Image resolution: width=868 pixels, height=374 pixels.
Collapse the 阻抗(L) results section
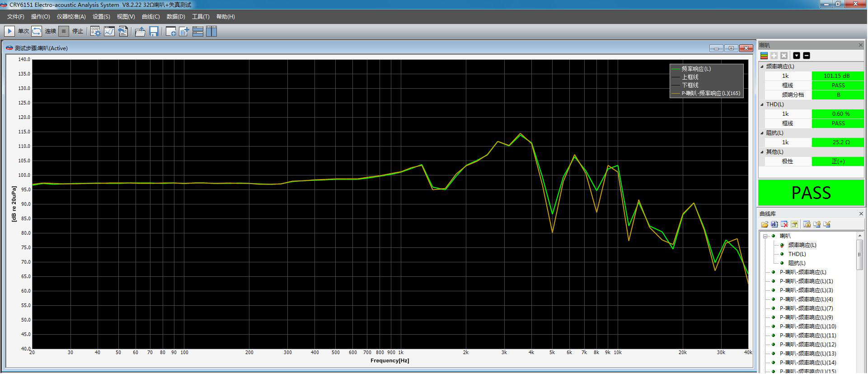[x=762, y=133]
